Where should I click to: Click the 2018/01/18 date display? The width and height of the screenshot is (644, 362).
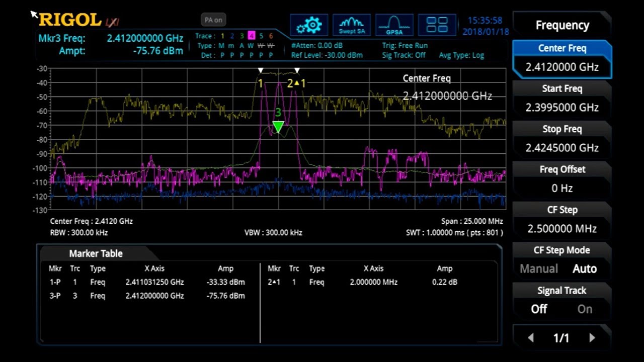pos(486,32)
